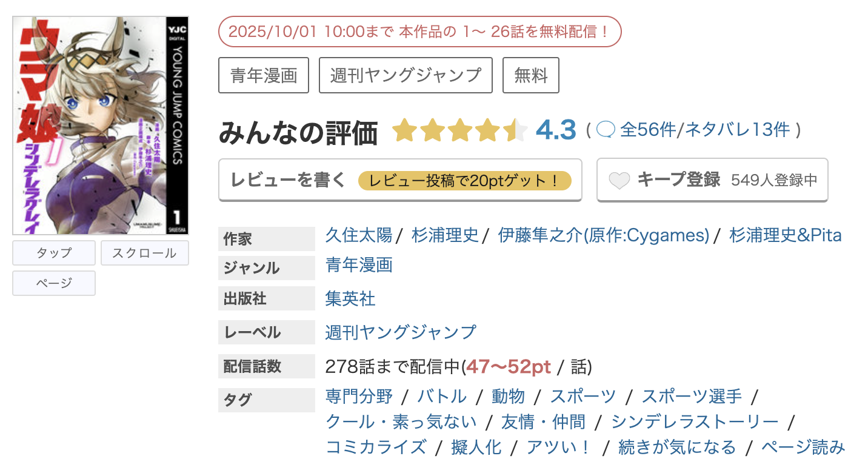Click the star rating display
This screenshot has height=473, width=868.
click(459, 131)
